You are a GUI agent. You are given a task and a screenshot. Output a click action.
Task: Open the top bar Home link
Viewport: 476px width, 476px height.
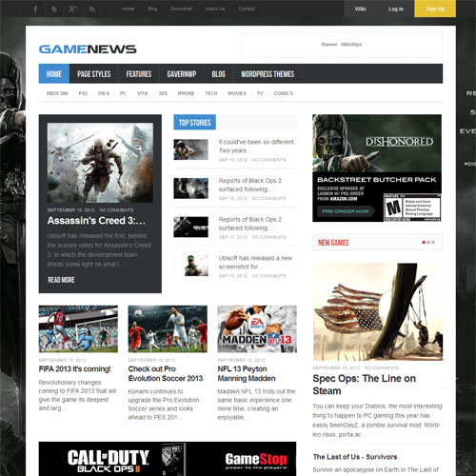129,9
